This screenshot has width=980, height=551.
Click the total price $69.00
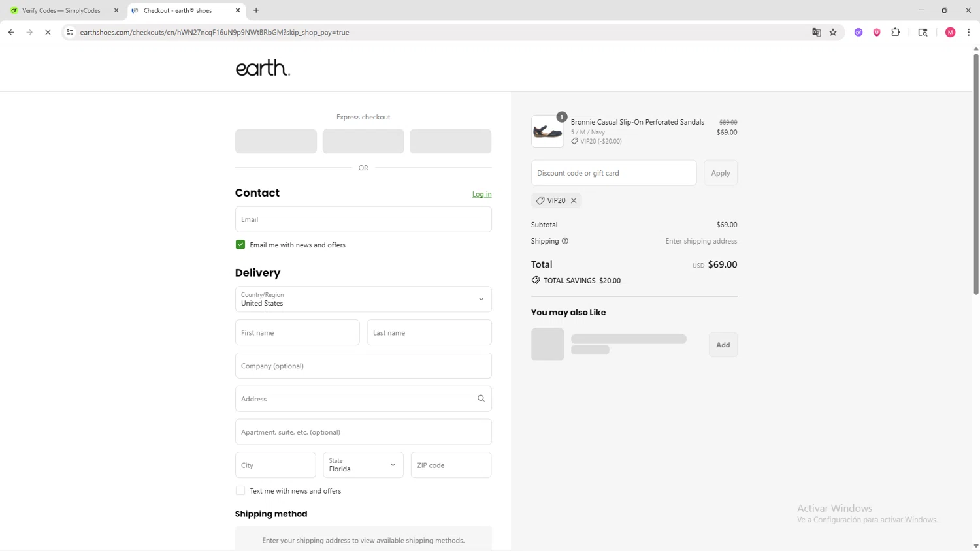722,264
